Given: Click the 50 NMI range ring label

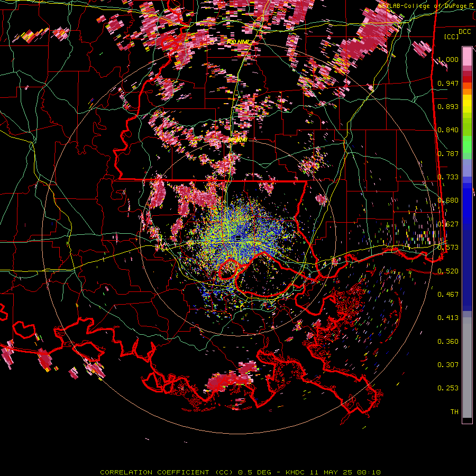Looking at the screenshot, I should 237,140.
